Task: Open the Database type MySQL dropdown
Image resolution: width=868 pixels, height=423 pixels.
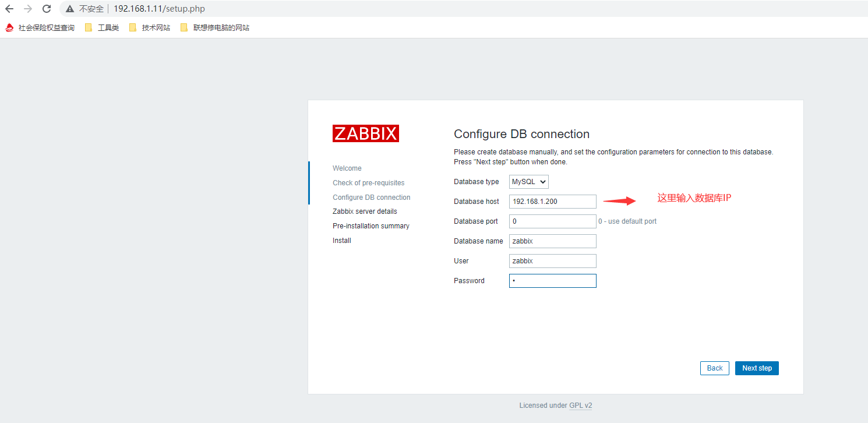Action: (x=529, y=182)
